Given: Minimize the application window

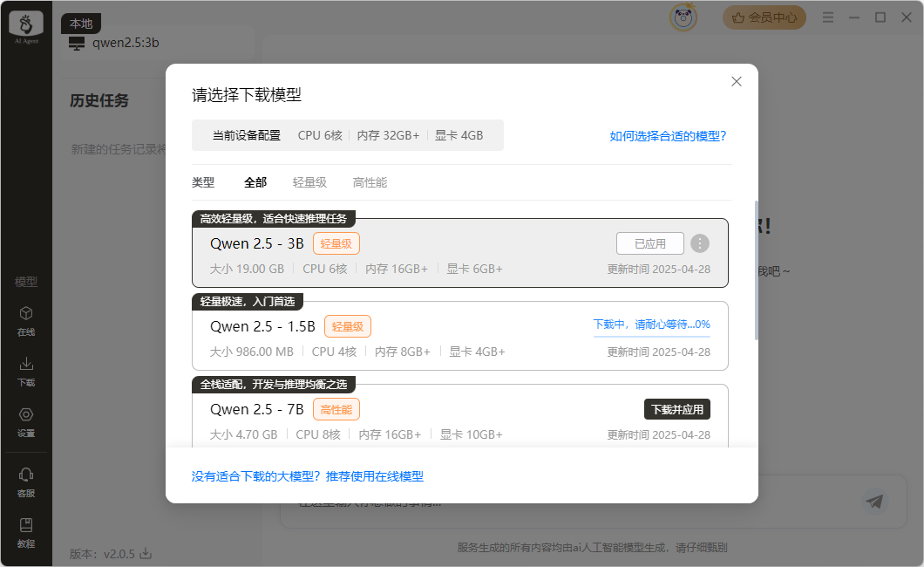Looking at the screenshot, I should tap(854, 17).
